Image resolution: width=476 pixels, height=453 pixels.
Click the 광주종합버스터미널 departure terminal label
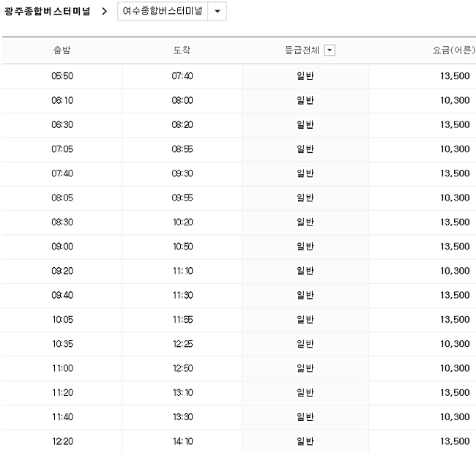[x=47, y=12]
